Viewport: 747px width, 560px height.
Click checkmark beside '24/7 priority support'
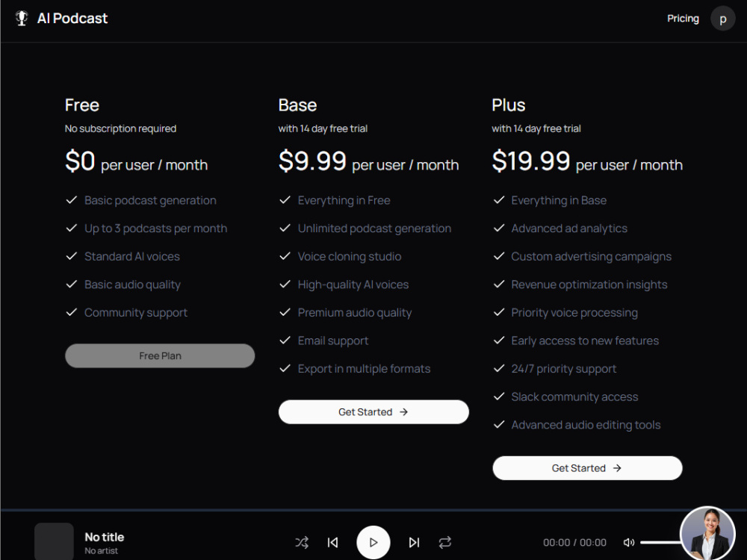point(499,369)
